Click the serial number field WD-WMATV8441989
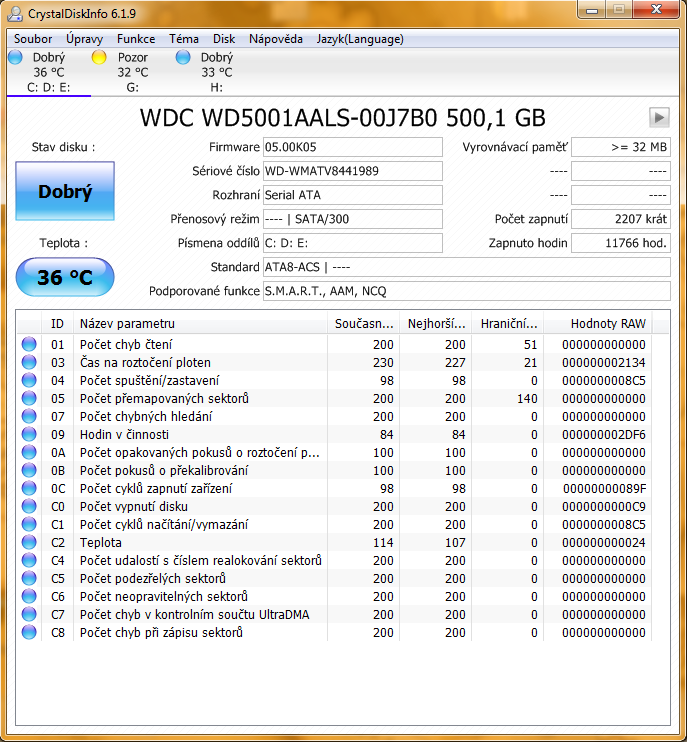 click(x=352, y=171)
